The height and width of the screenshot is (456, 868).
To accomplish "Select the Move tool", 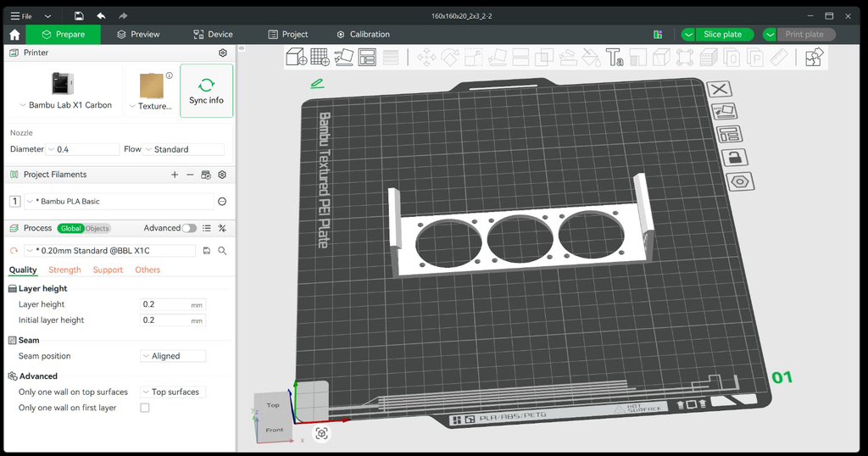I will (x=426, y=57).
